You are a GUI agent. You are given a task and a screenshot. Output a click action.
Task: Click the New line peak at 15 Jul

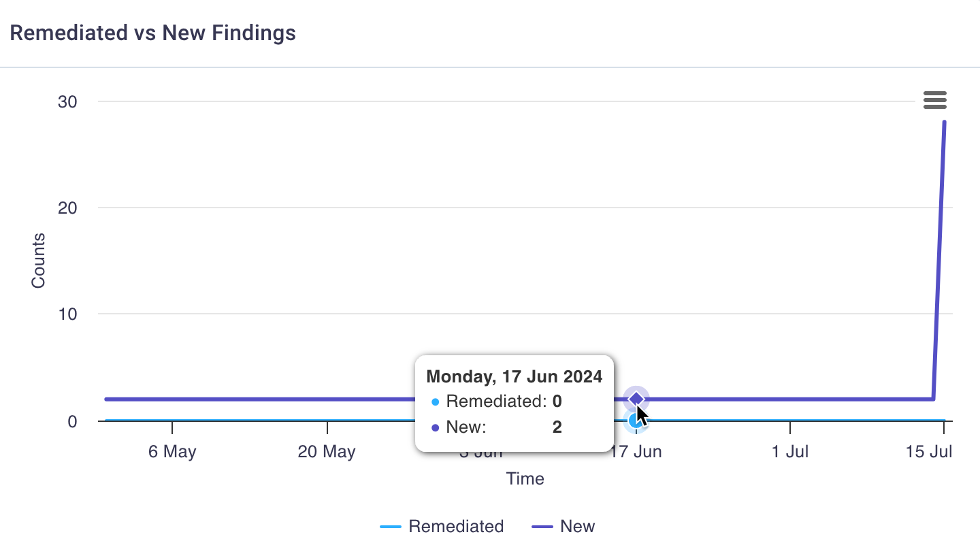click(x=945, y=122)
